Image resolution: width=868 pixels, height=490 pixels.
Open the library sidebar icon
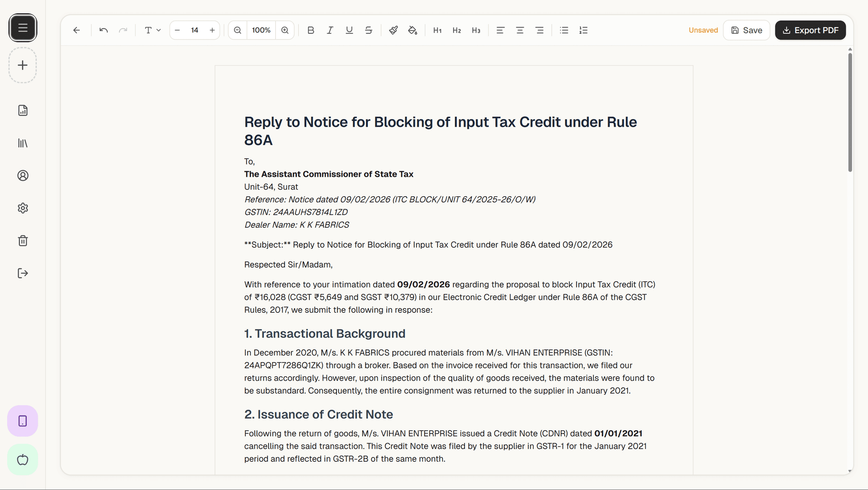(23, 143)
